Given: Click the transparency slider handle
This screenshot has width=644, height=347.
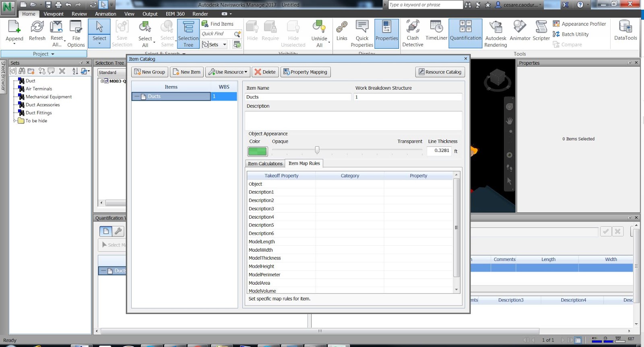Looking at the screenshot, I should point(317,150).
